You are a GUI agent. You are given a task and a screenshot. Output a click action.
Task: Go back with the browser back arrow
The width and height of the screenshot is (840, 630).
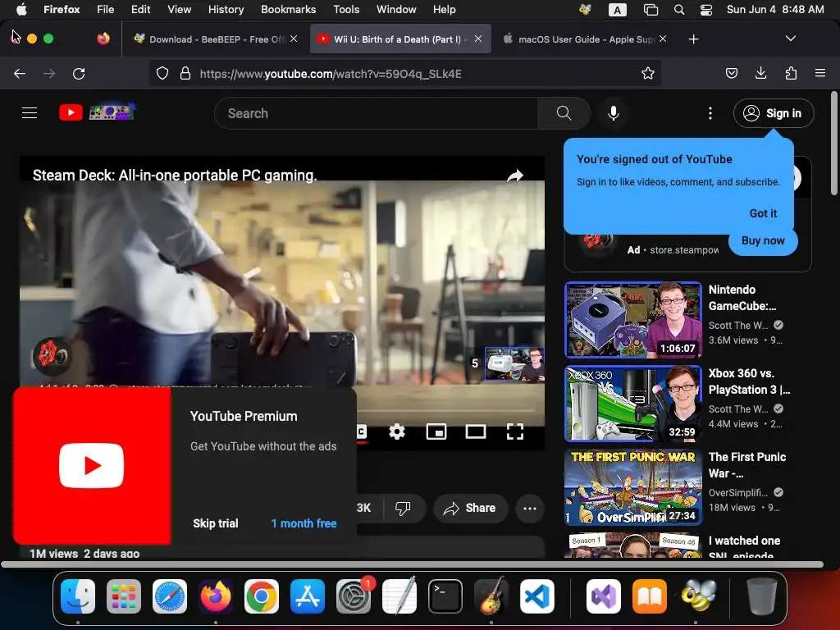click(20, 73)
